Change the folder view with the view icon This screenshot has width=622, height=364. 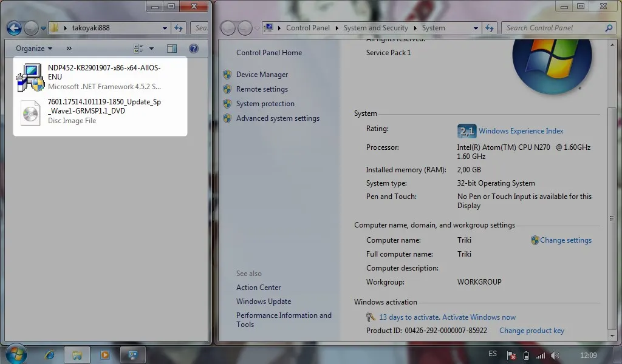click(138, 49)
